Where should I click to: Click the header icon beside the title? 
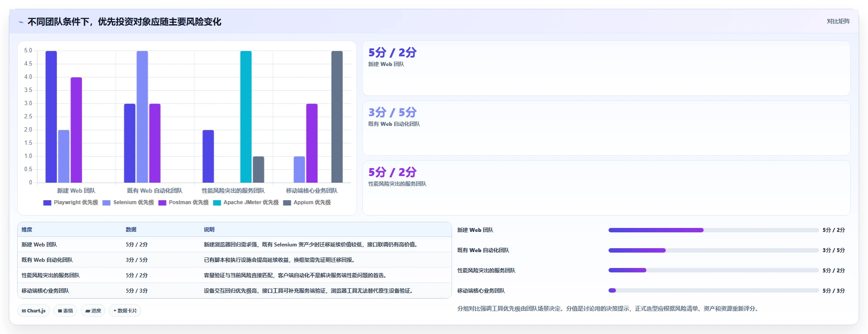pos(21,22)
